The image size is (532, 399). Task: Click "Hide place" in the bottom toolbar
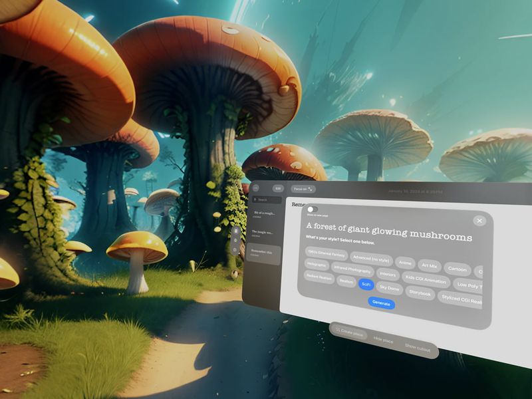pyautogui.click(x=383, y=340)
